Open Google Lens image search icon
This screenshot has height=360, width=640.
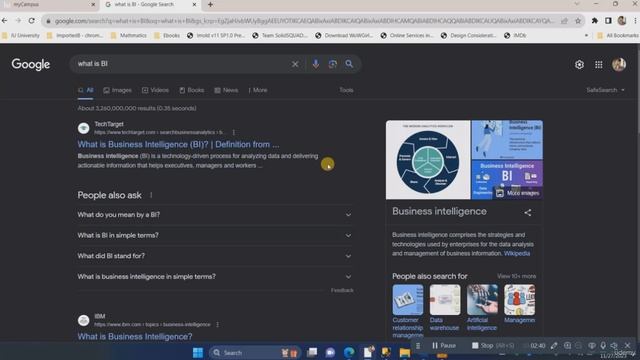tap(333, 64)
